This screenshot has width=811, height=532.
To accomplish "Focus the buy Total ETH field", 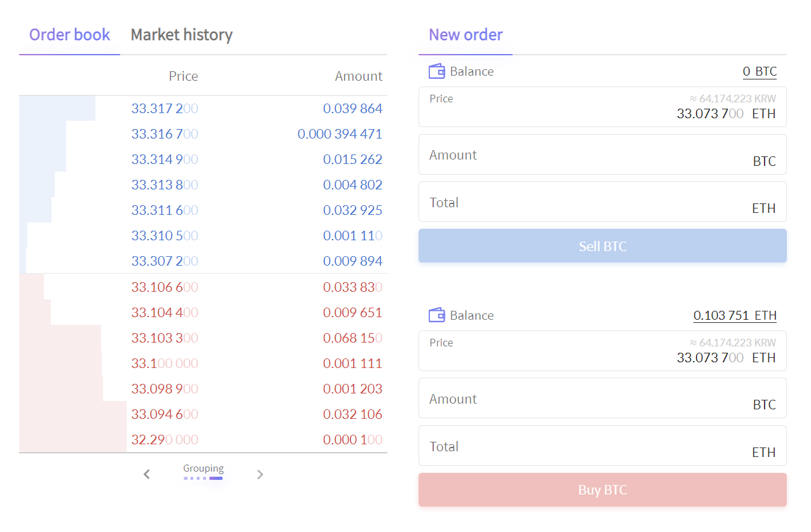I will click(602, 446).
